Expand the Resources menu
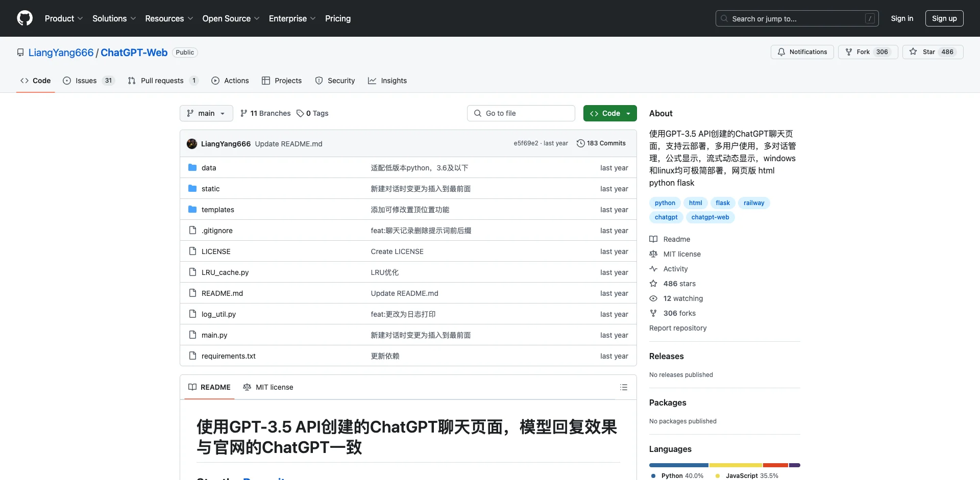 point(169,18)
